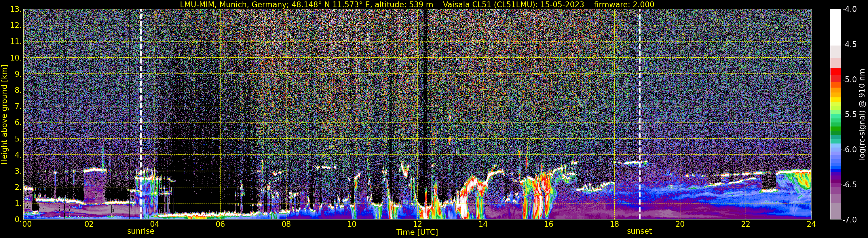Click the '24' time tick label

pyautogui.click(x=811, y=224)
